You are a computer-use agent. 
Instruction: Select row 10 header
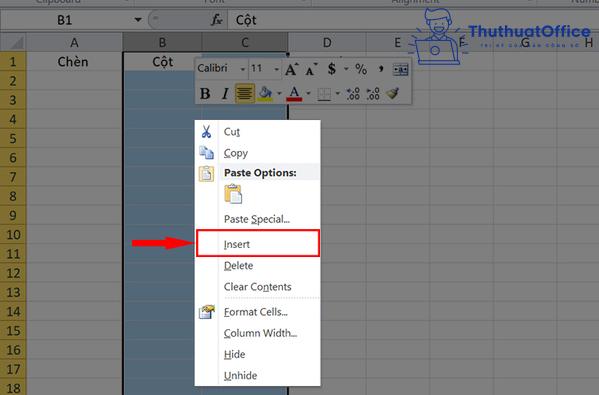click(x=13, y=235)
